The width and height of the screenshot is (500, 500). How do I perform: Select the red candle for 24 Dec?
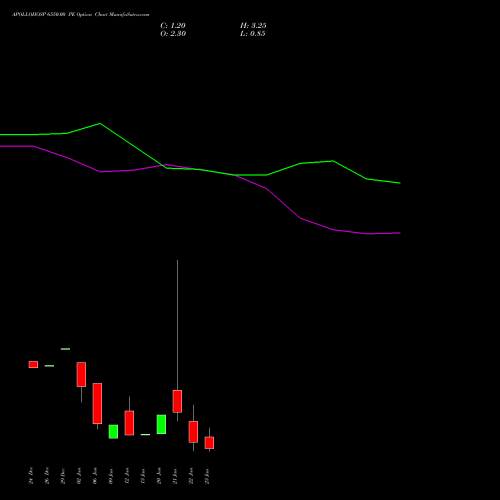coord(33,364)
